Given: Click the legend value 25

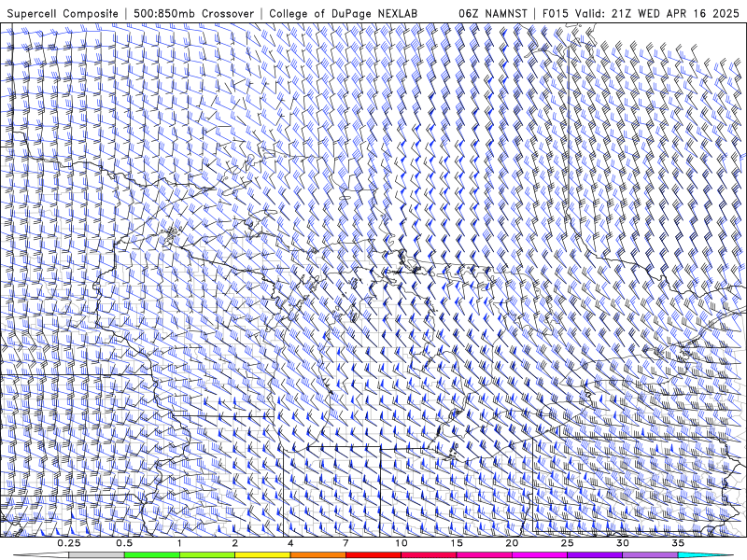Looking at the screenshot, I should tap(568, 543).
